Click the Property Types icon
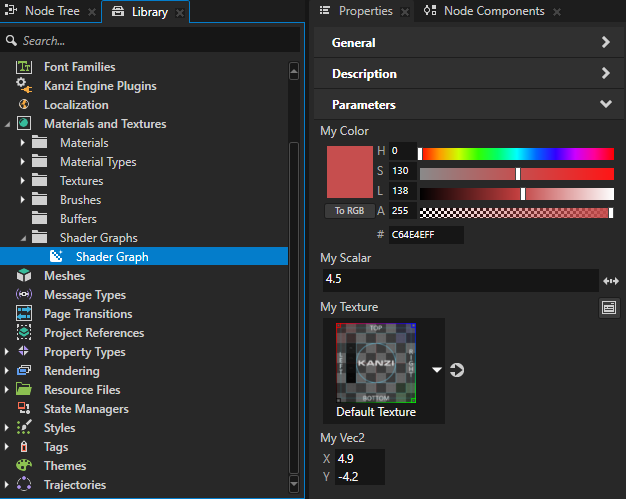Viewport: 626px width, 499px height. coord(24,351)
